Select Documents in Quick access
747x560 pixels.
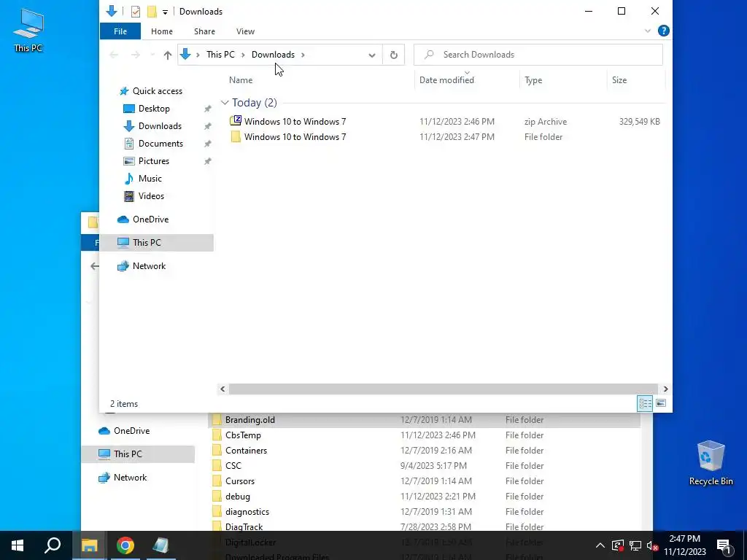160,144
